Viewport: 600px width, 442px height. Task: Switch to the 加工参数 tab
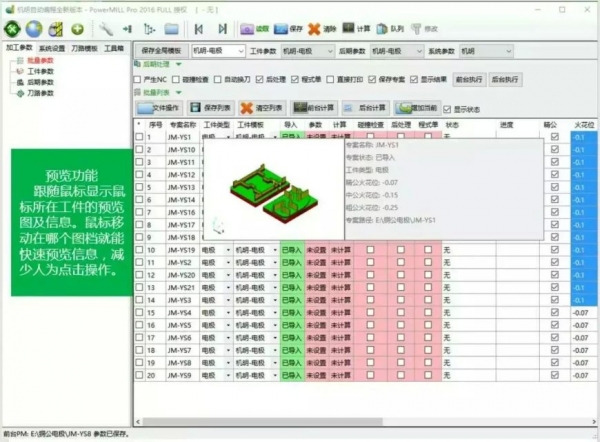click(x=19, y=48)
